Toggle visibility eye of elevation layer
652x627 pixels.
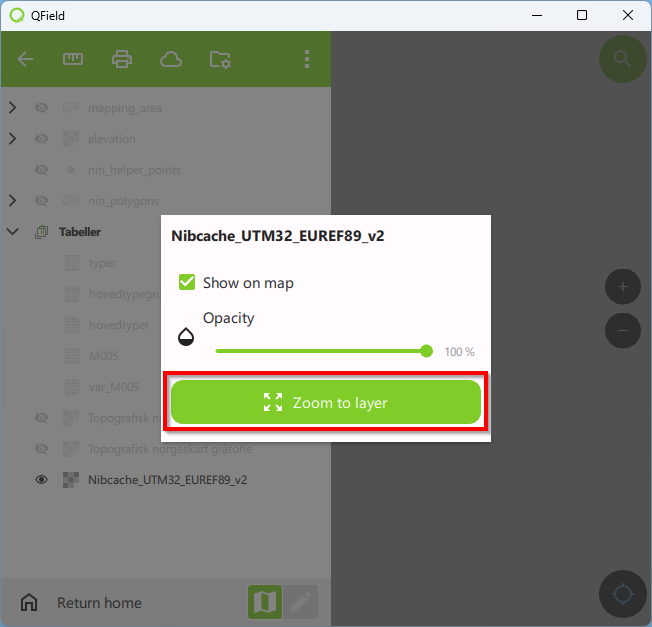tap(42, 139)
